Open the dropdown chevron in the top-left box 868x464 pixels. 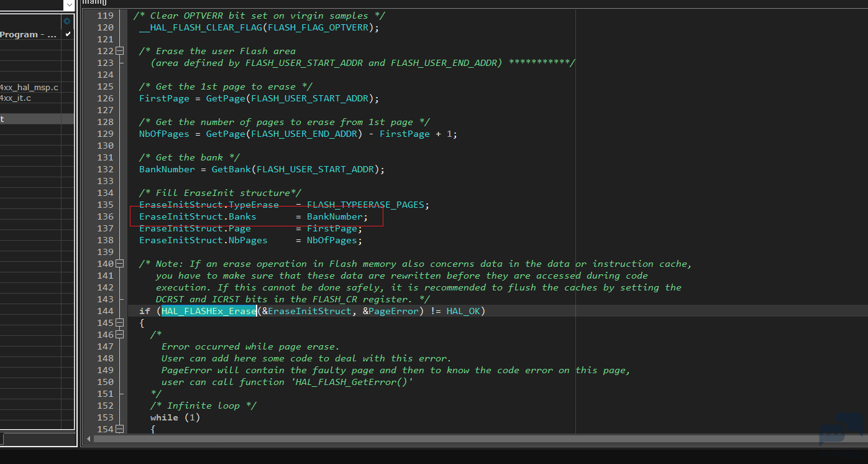click(68, 5)
